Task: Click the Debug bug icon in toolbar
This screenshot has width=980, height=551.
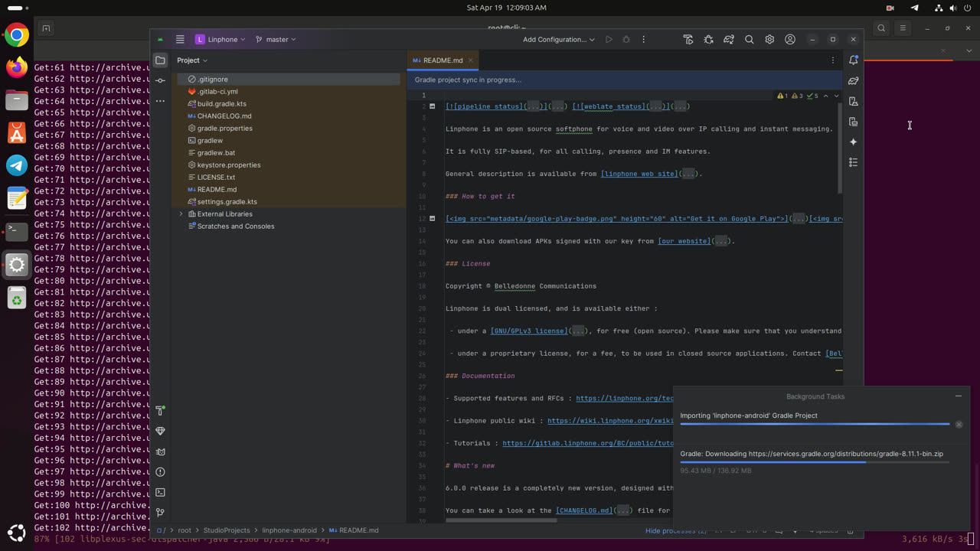Action: coord(626,39)
